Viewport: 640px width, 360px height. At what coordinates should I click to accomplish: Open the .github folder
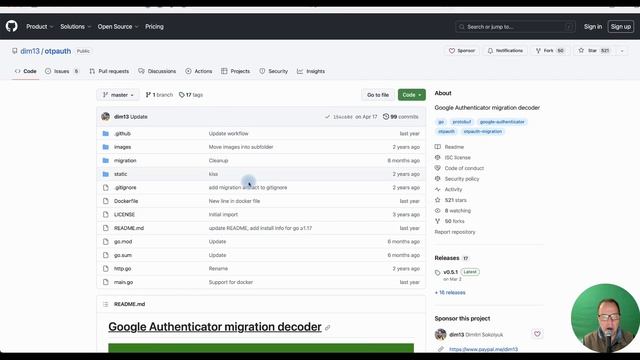click(122, 133)
